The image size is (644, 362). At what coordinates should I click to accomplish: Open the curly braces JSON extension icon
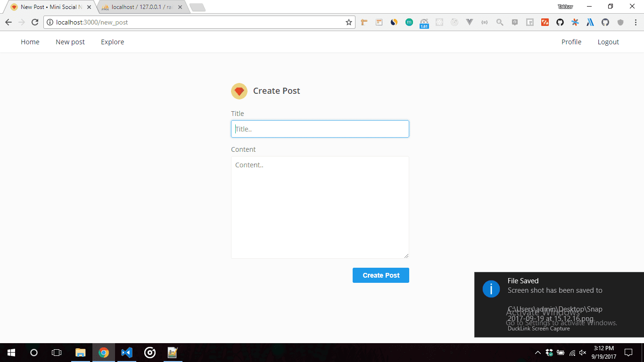coord(485,22)
